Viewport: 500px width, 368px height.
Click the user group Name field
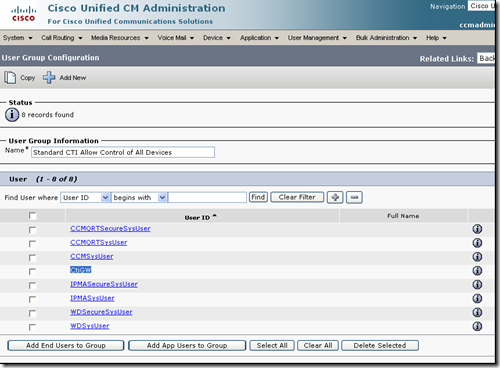123,152
